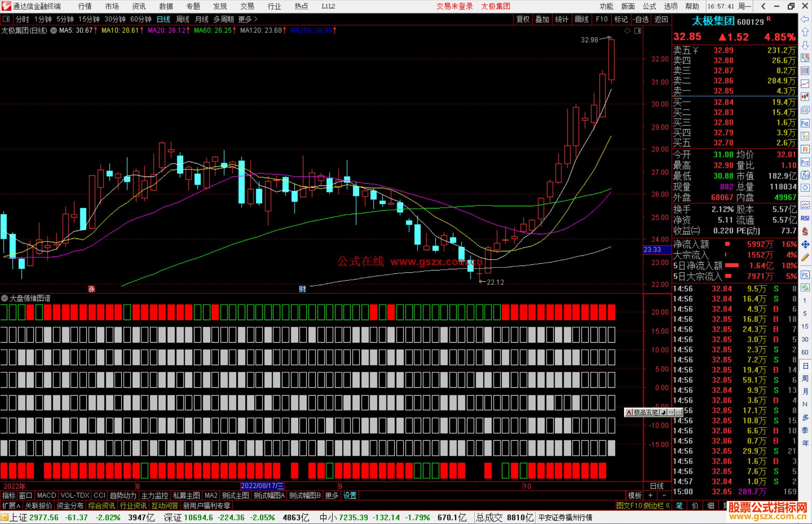
Task: Click the panel layout icon left of 分时
Action: pyautogui.click(x=6, y=19)
